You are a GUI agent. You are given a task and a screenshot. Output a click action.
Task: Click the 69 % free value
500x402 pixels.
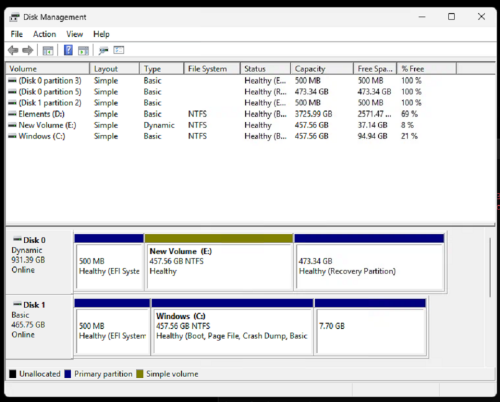point(409,114)
